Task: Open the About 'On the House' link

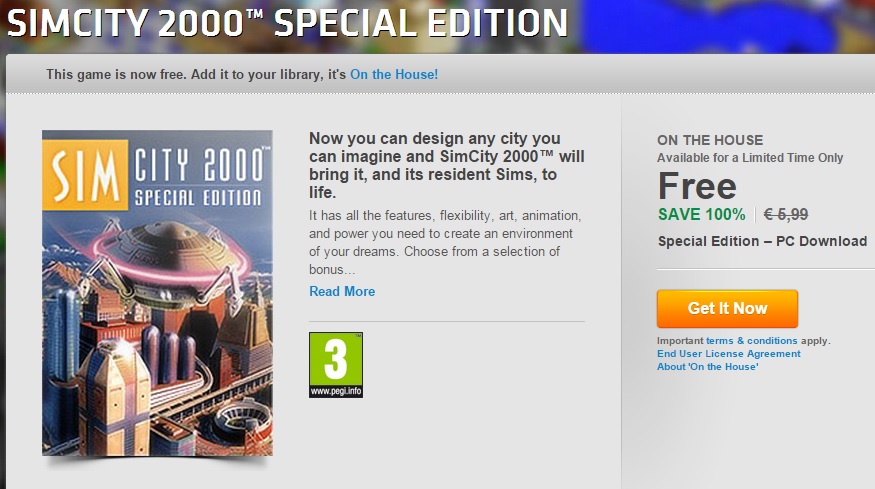Action: (708, 367)
